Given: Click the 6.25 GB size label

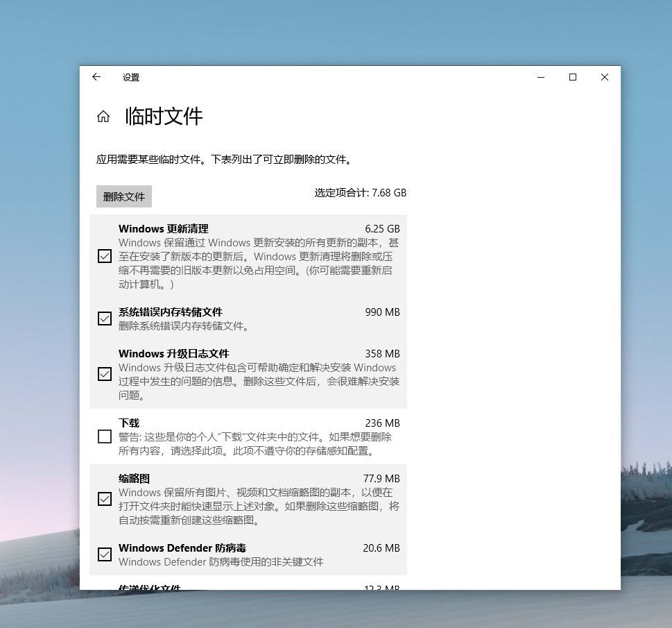Looking at the screenshot, I should click(x=382, y=228).
